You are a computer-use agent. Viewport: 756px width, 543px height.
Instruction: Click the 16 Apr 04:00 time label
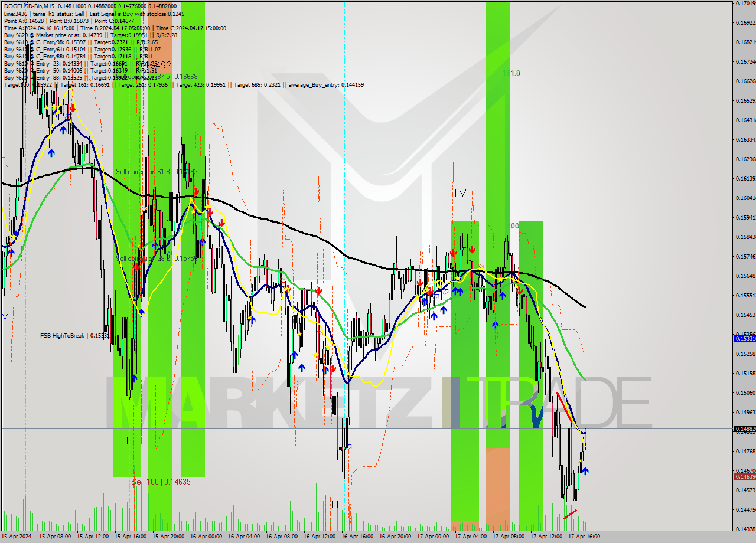pyautogui.click(x=243, y=537)
